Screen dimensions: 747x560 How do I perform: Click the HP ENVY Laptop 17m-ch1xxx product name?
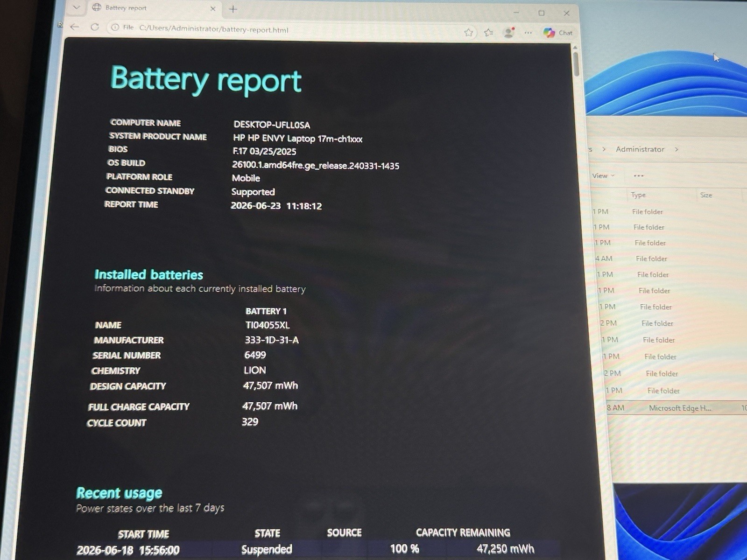pos(297,139)
